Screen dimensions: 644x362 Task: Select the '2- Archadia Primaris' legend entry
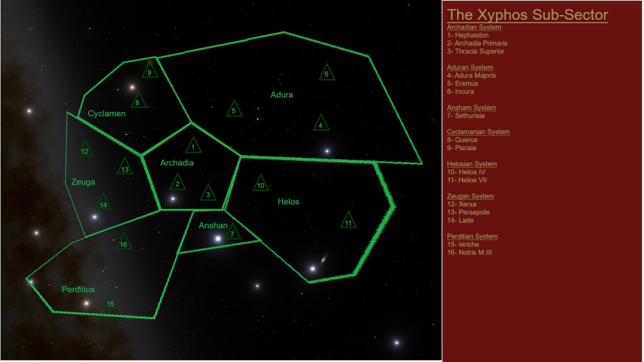477,43
